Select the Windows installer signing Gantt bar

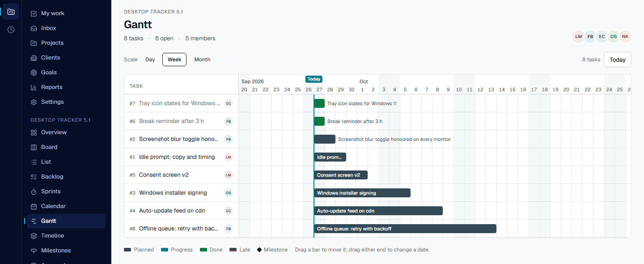[362, 193]
